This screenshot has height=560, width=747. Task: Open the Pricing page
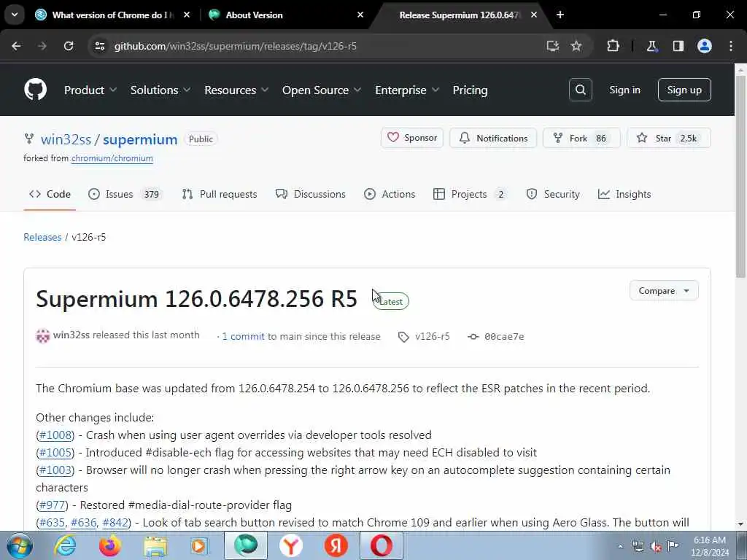[x=470, y=90]
